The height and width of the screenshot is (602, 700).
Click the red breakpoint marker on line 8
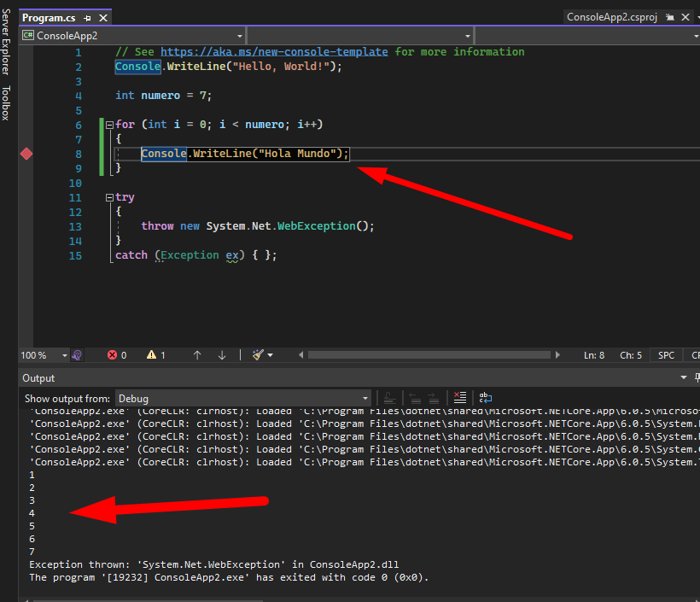(x=26, y=154)
